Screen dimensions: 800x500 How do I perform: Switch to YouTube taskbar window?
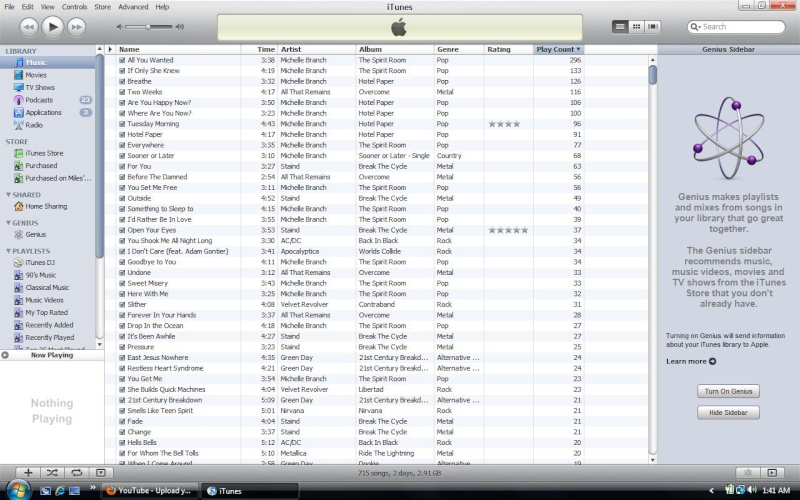(149, 491)
